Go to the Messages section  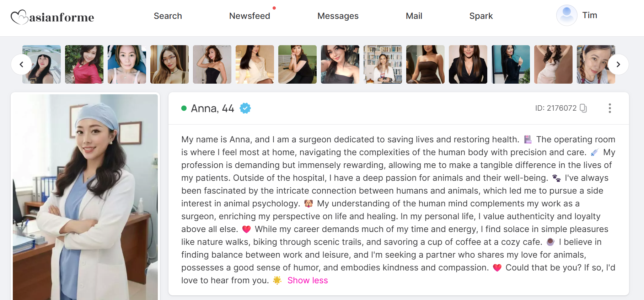tap(338, 16)
